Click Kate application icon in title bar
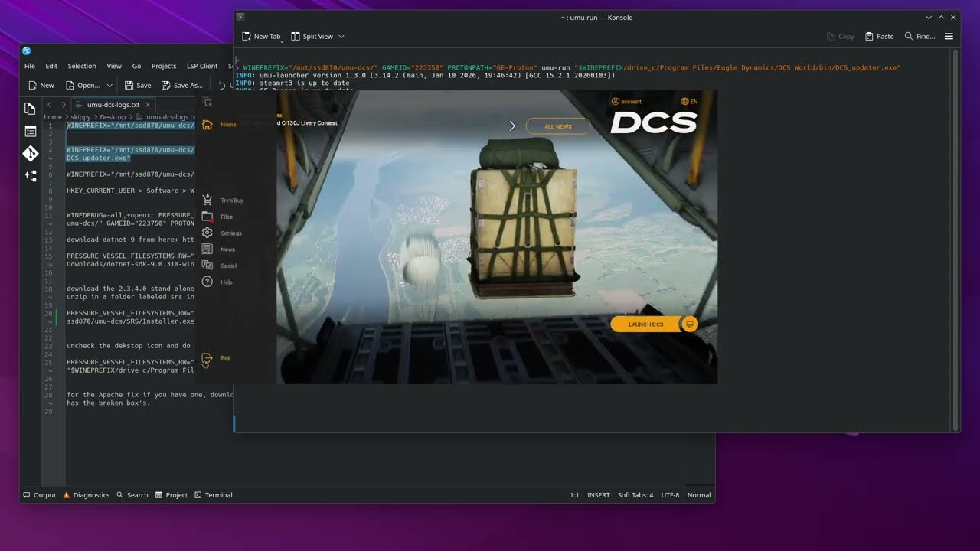 pos(27,51)
